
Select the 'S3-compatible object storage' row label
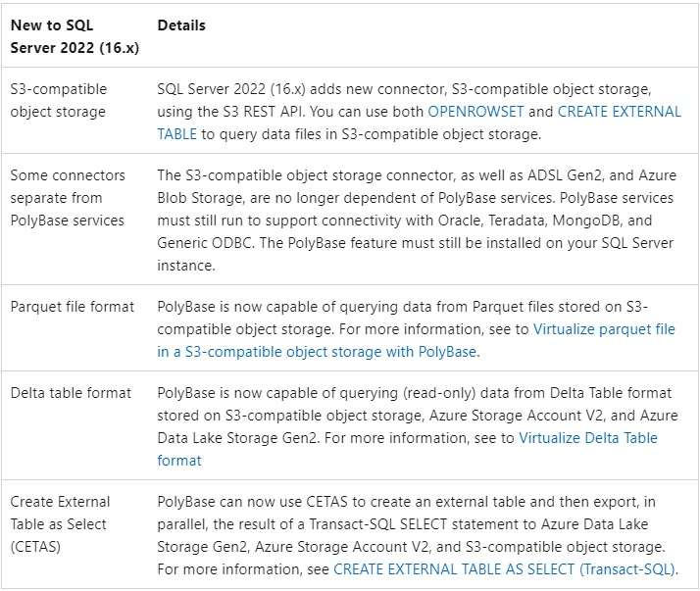59,100
